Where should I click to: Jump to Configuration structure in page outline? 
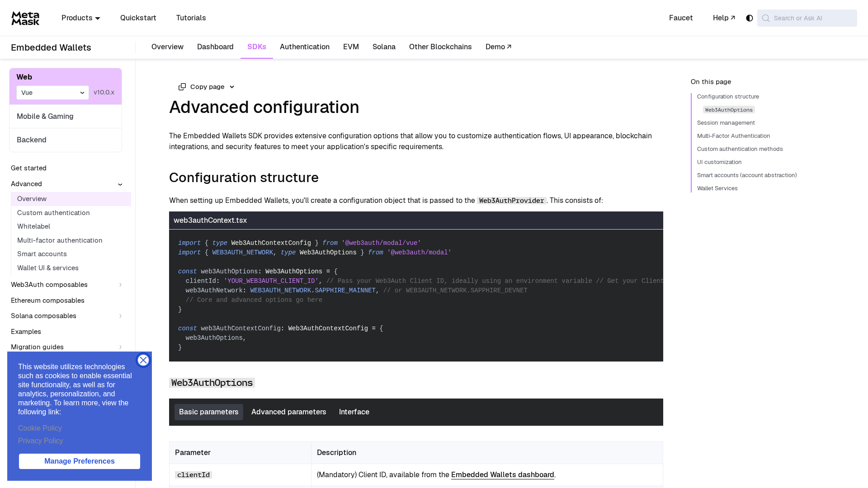(x=728, y=97)
